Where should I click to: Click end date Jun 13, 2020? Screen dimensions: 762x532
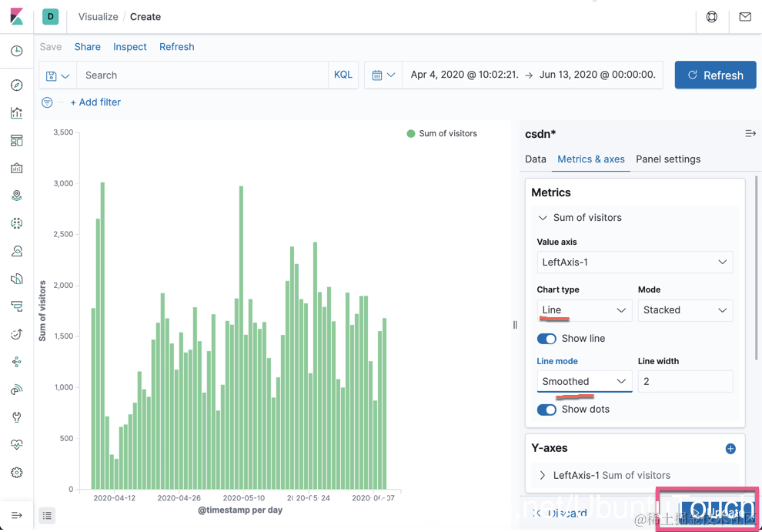tap(597, 75)
